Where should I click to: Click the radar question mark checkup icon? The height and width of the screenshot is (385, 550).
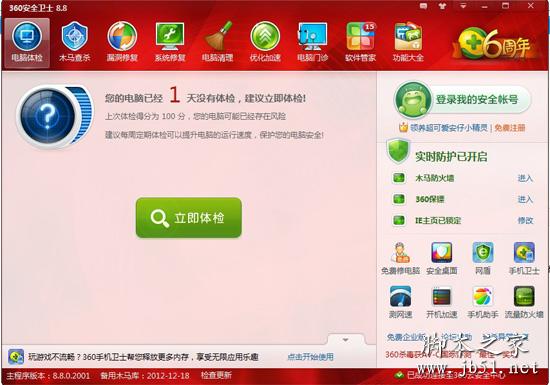(x=54, y=116)
